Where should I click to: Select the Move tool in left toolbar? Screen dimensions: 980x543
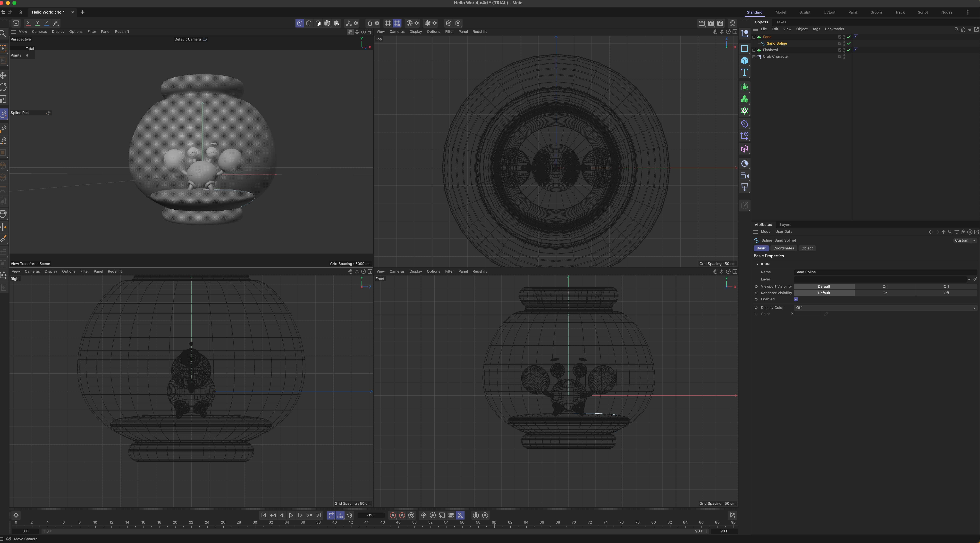[x=3, y=75]
